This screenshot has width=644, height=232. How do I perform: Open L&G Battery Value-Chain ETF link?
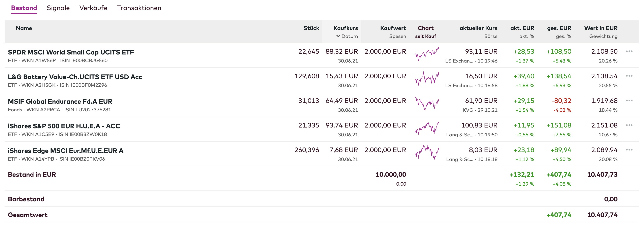(x=75, y=77)
